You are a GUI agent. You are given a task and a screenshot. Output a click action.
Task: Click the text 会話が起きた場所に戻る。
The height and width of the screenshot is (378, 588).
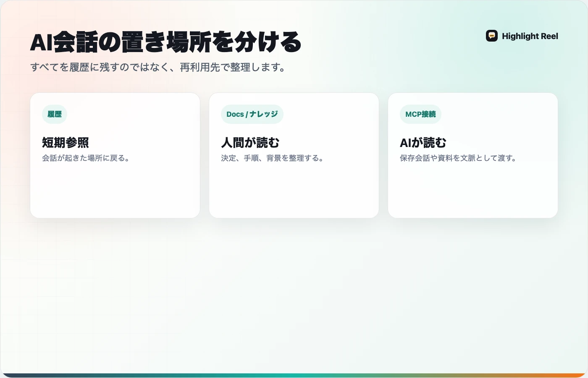click(86, 158)
